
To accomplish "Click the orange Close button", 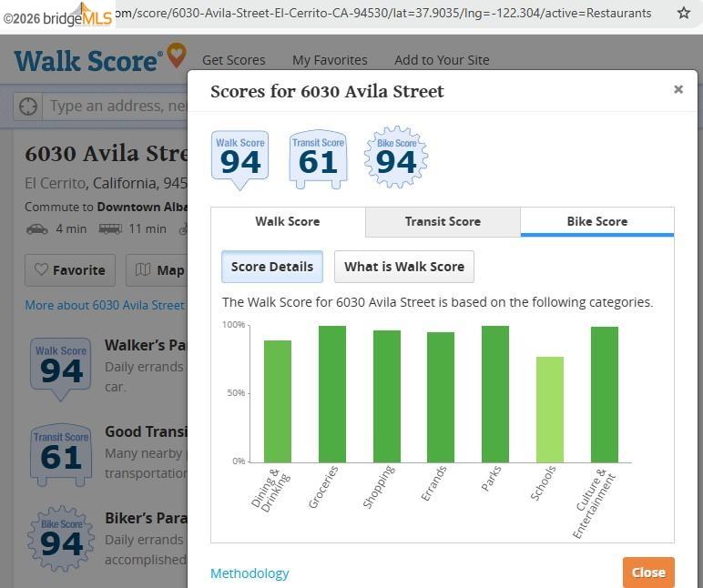I will point(648,573).
